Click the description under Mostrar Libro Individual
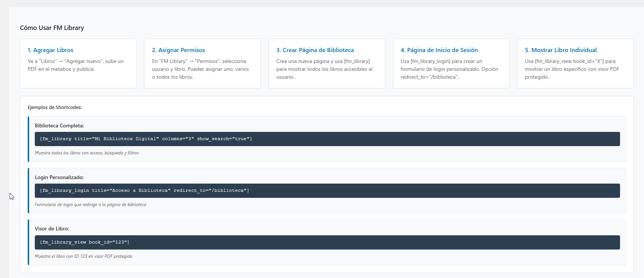The width and height of the screenshot is (644, 278). tap(572, 69)
